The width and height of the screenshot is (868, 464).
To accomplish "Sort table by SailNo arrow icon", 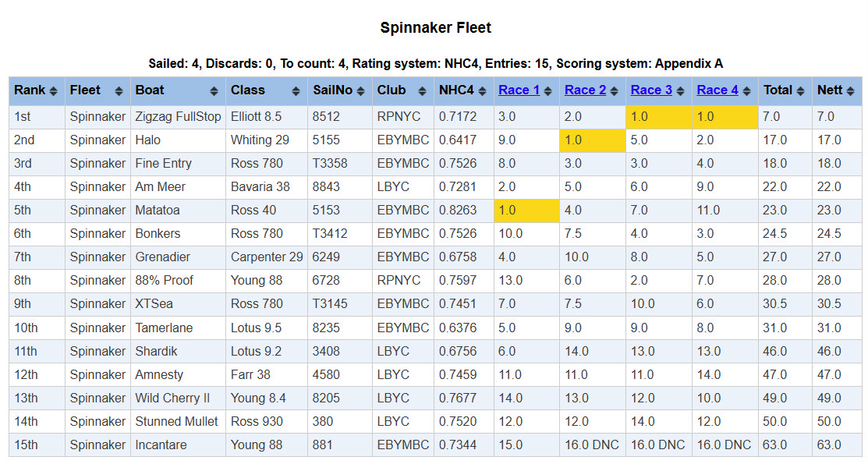I will (362, 91).
